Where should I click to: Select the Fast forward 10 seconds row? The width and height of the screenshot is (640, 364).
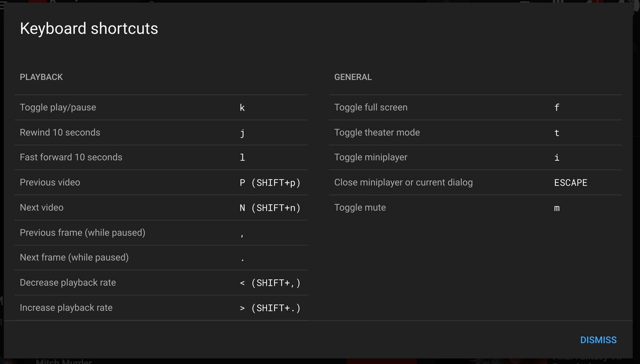point(161,158)
